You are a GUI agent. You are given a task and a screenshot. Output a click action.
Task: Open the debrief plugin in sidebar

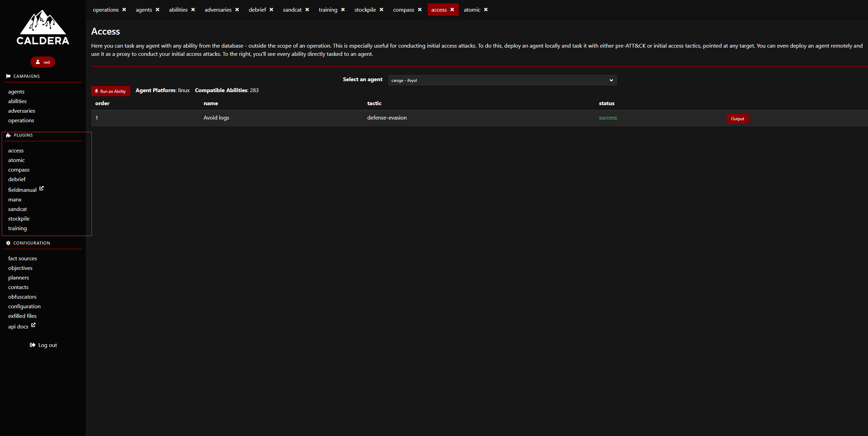[x=17, y=179]
